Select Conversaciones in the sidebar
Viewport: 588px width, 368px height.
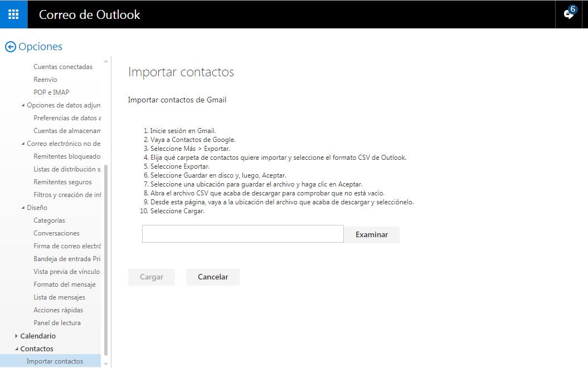pos(56,233)
